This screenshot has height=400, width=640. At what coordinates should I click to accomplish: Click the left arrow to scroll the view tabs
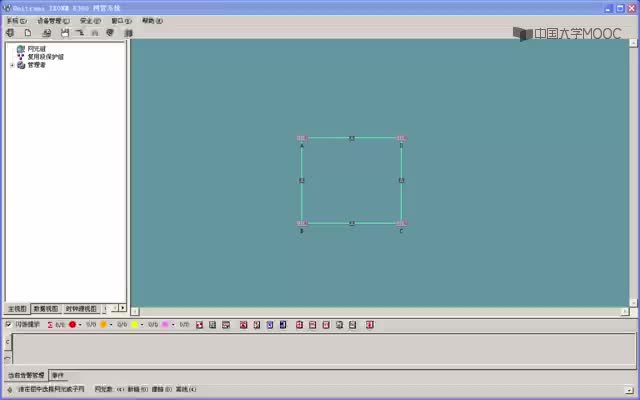116,308
